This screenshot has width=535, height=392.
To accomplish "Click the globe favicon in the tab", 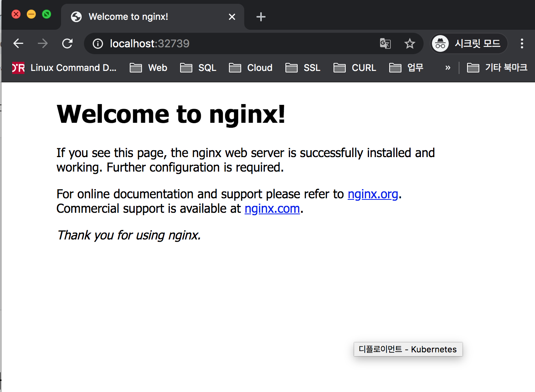I will pos(76,17).
